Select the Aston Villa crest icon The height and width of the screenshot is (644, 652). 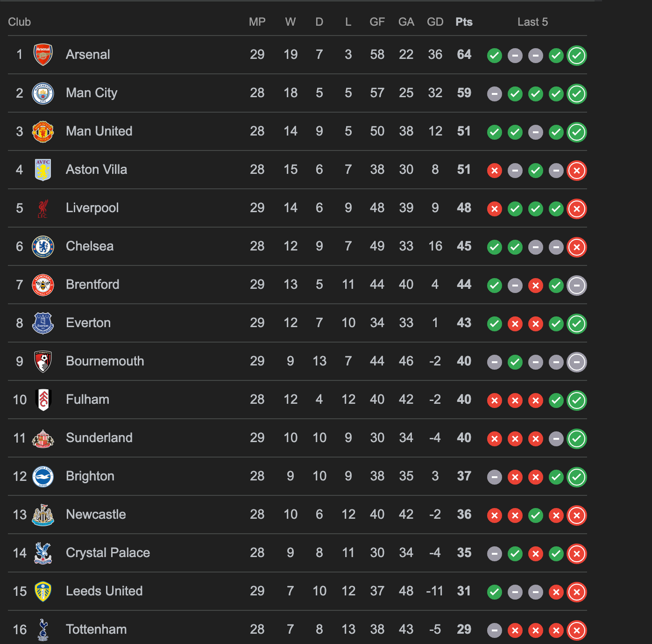click(43, 170)
